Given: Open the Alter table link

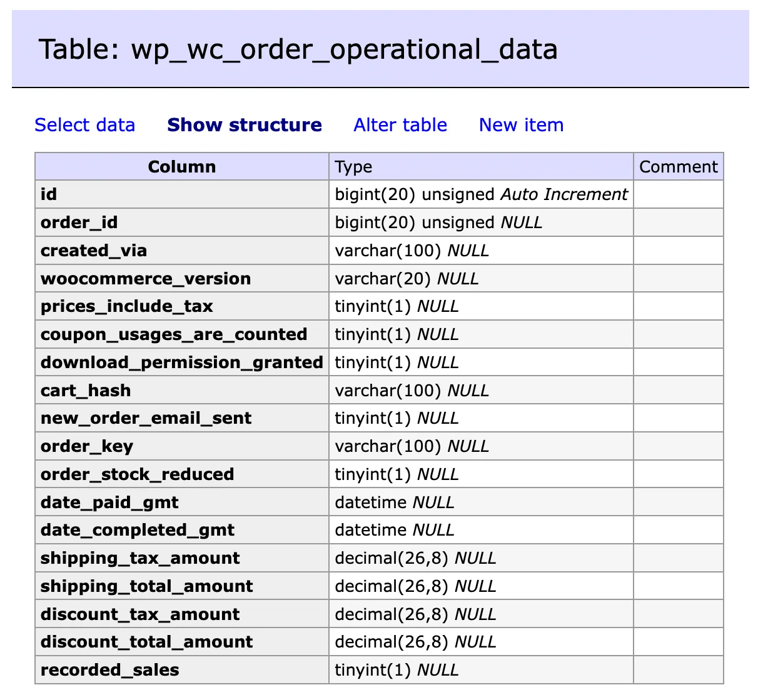Looking at the screenshot, I should click(x=400, y=125).
